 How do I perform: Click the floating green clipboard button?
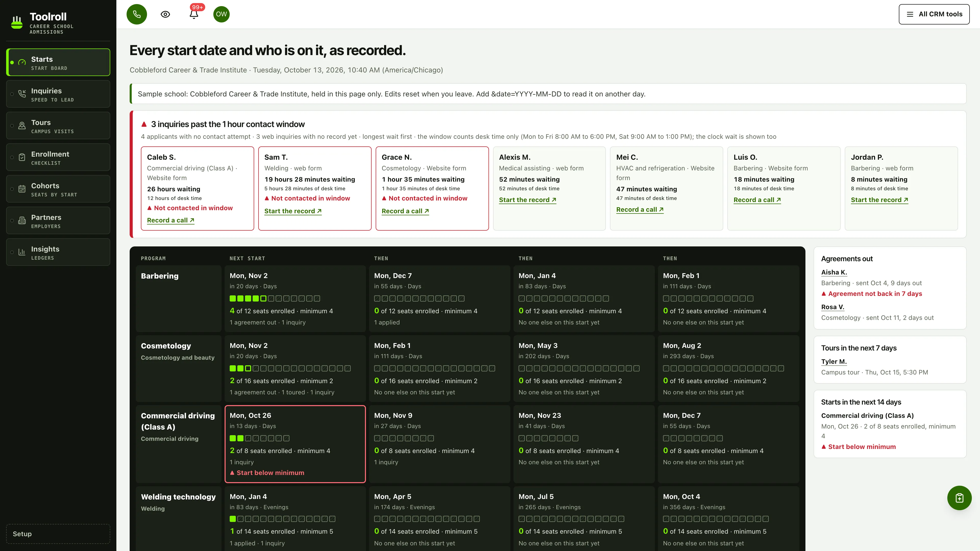pos(959,498)
